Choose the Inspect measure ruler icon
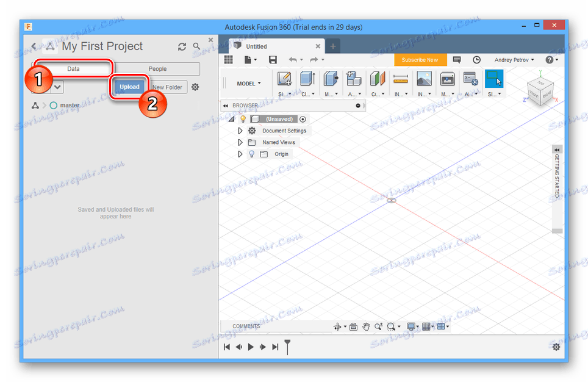 [x=401, y=79]
